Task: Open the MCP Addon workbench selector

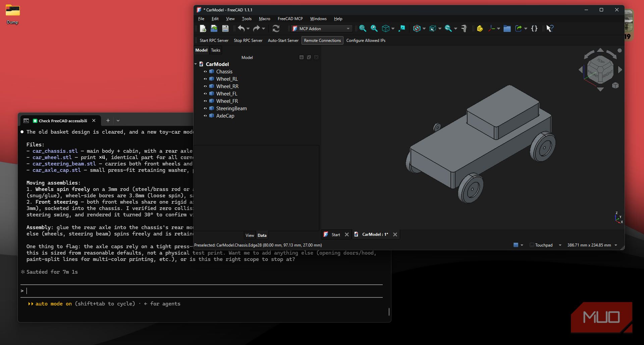Action: pos(321,29)
